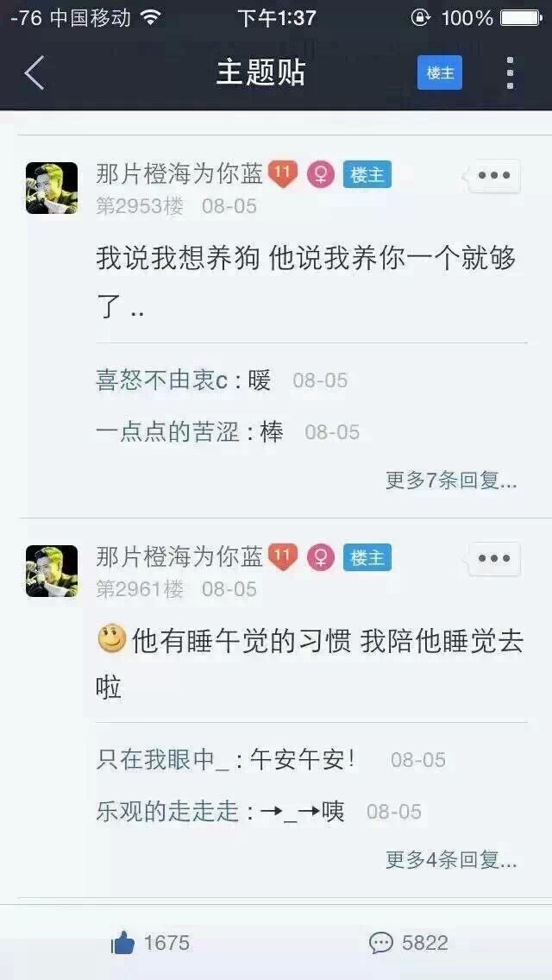Toggle the 楼主 only-poster filter in header
This screenshot has height=980, width=552.
(440, 72)
